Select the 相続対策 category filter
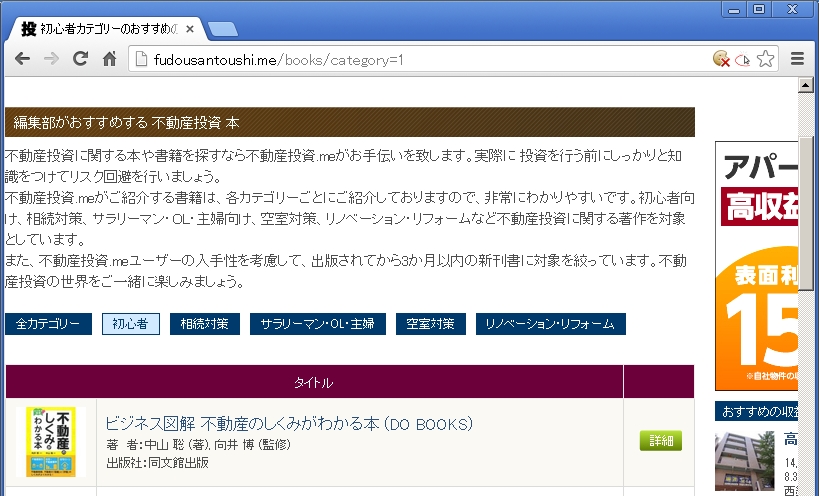 point(205,324)
